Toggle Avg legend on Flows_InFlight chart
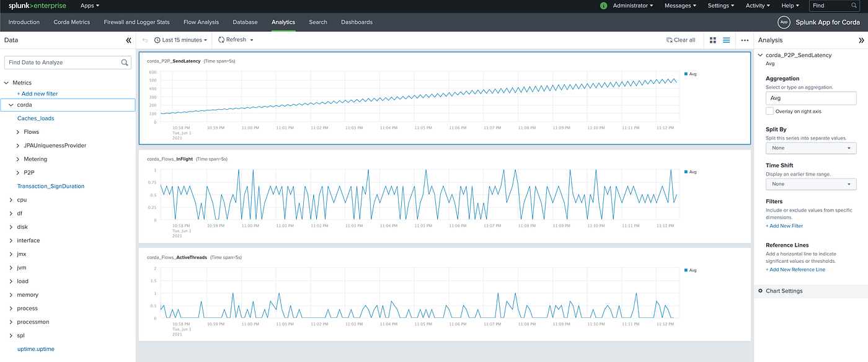 pos(691,172)
